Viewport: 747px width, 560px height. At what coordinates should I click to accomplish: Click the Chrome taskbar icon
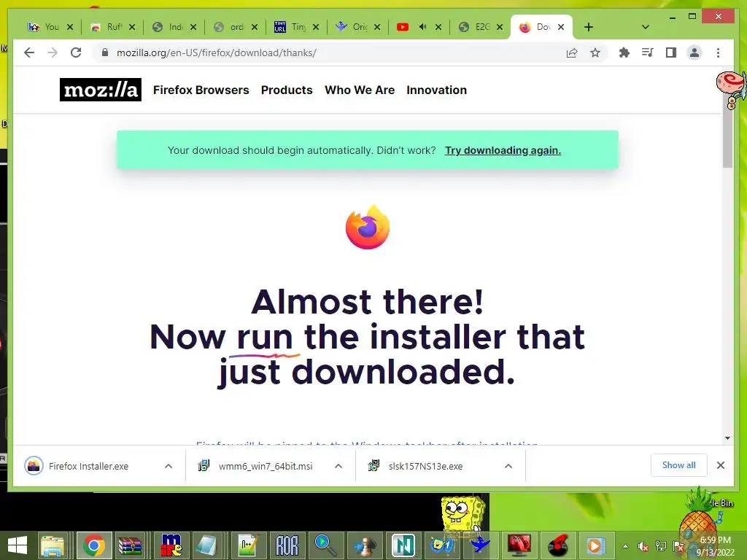point(94,545)
